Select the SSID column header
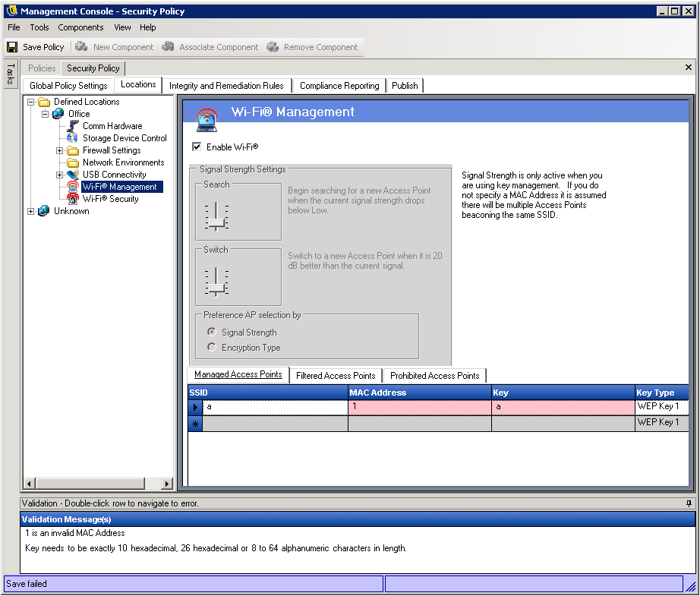Screen dimensions: 700x596 click(268, 393)
